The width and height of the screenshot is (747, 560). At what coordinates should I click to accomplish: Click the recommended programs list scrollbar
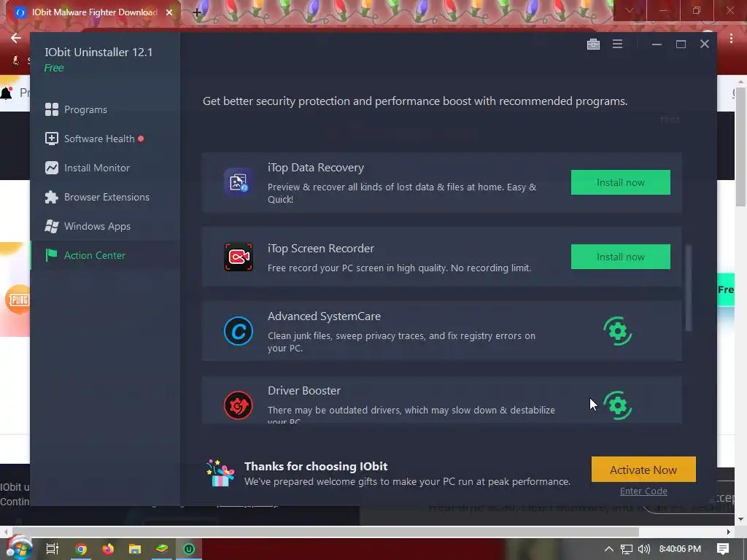pyautogui.click(x=689, y=287)
